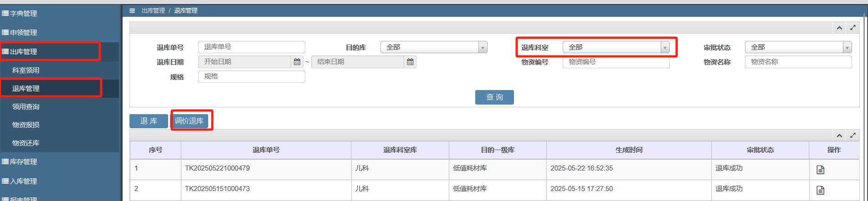Collapse 出库管理 sidebar menu
Image resolution: width=868 pixels, height=201 pixels.
click(x=59, y=51)
